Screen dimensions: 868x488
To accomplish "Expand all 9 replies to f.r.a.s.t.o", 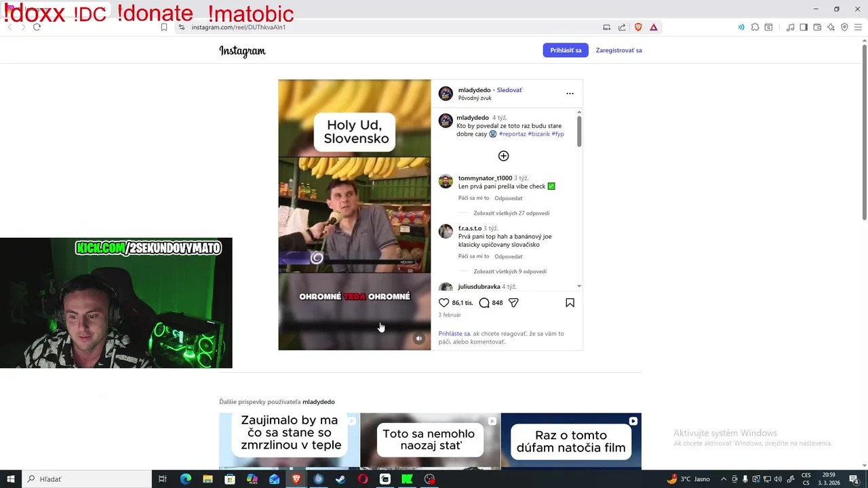I will tap(510, 271).
